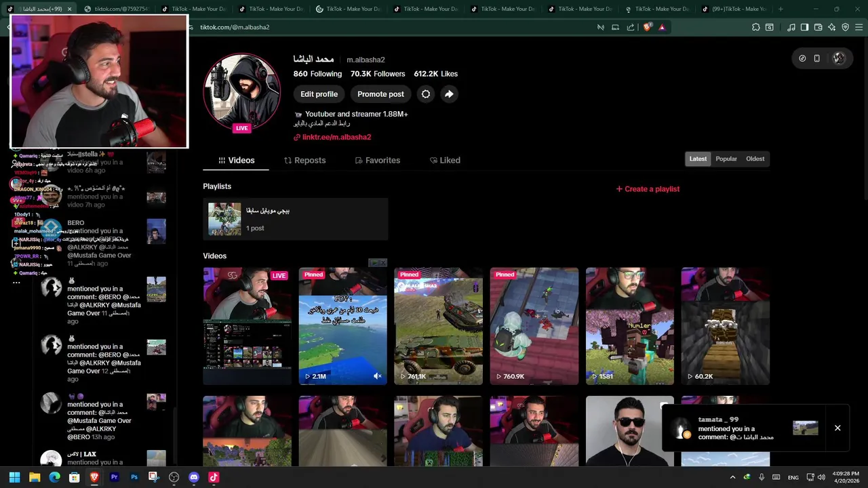
Task: Click the share profile arrow icon
Action: click(x=449, y=94)
